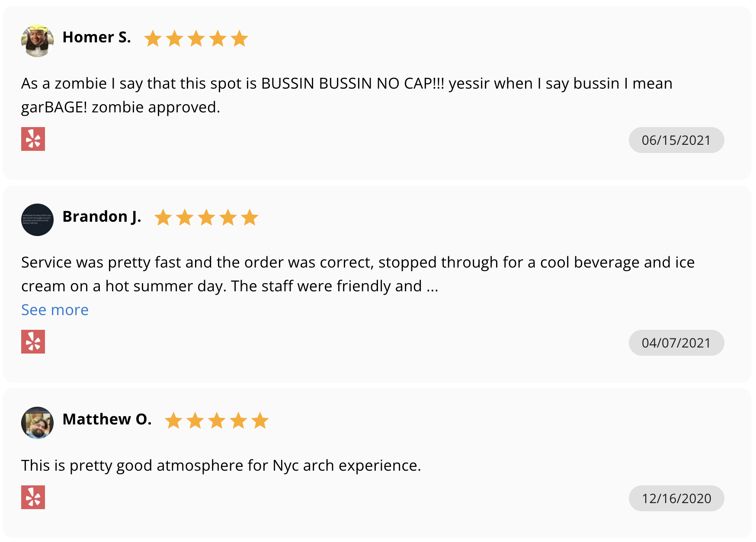
Task: Click Matthew O. Nyc arch review text
Action: point(221,465)
